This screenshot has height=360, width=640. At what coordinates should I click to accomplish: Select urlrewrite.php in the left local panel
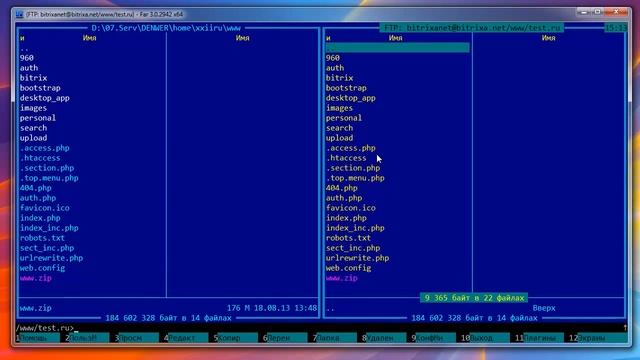tap(51, 258)
